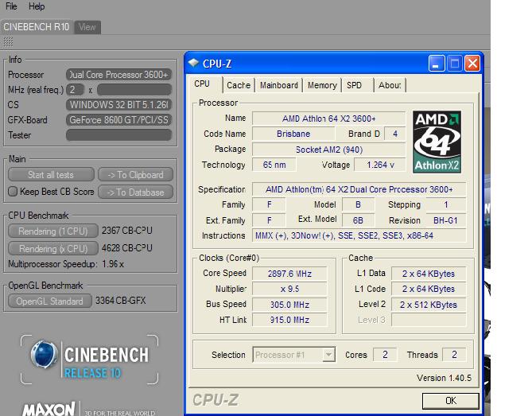Click the L1 Code value 2 x 64 KBytes

click(x=429, y=289)
